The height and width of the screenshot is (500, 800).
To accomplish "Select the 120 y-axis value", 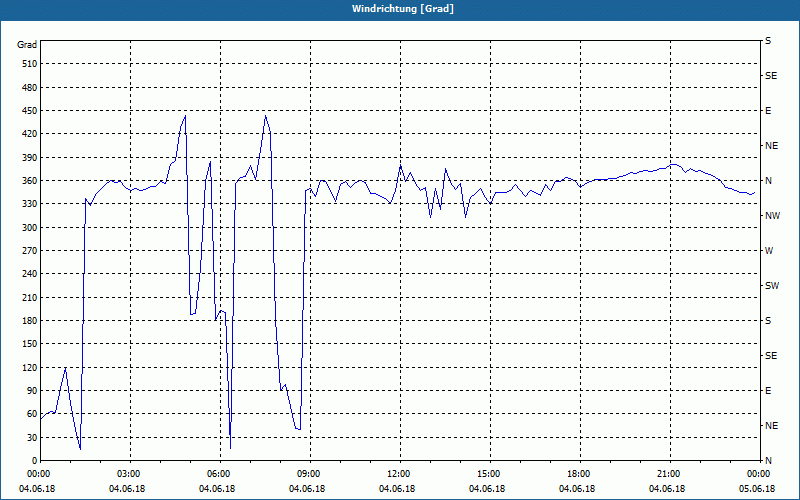I will pyautogui.click(x=30, y=367).
